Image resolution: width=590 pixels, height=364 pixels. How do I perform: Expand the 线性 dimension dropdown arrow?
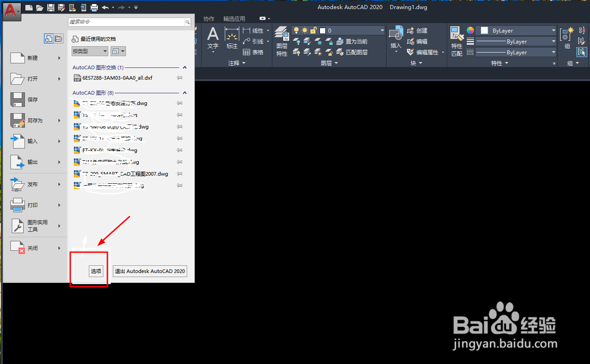[268, 30]
